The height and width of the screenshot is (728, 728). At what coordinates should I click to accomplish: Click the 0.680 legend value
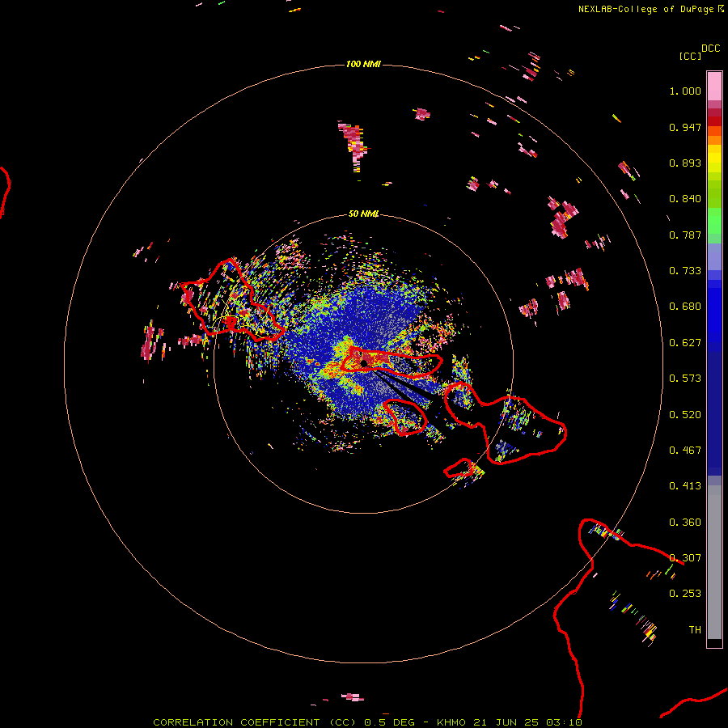pos(685,307)
